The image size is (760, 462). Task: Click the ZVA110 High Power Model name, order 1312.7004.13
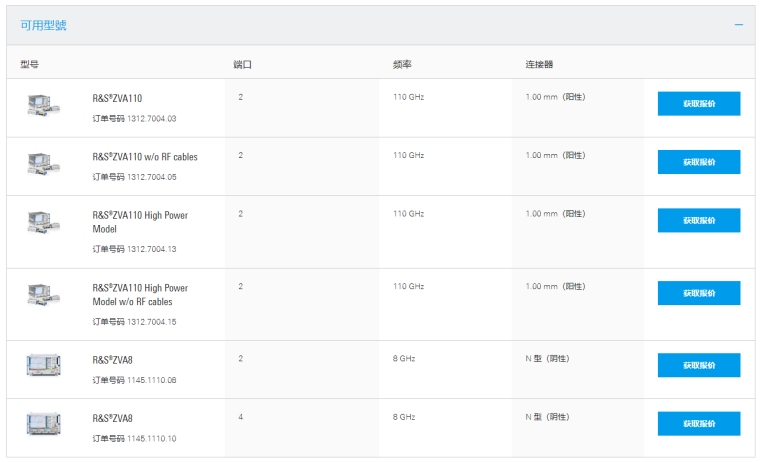[x=140, y=221]
